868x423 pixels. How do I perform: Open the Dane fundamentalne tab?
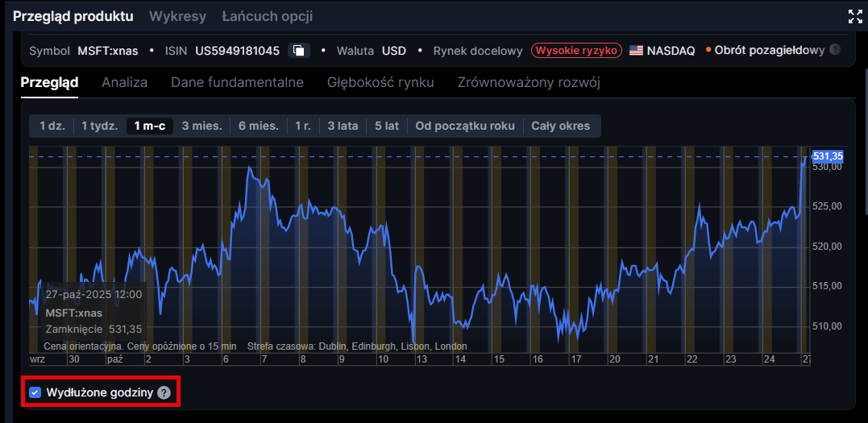(237, 82)
